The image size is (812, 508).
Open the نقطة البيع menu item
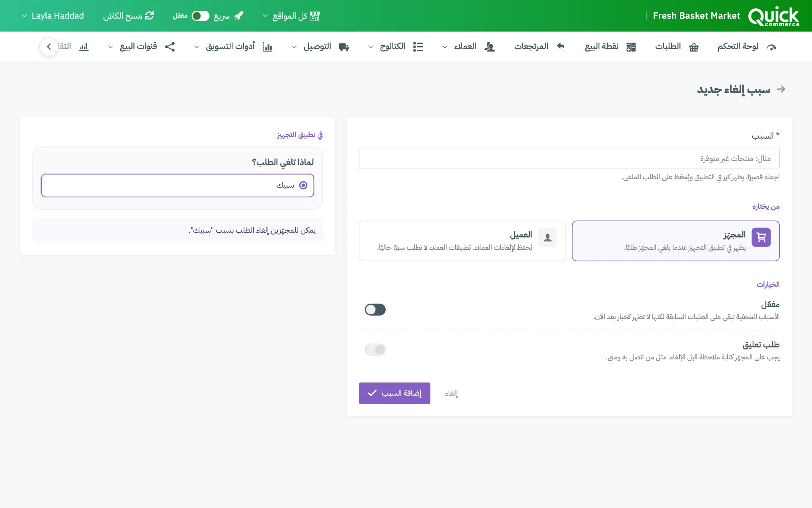tap(610, 47)
